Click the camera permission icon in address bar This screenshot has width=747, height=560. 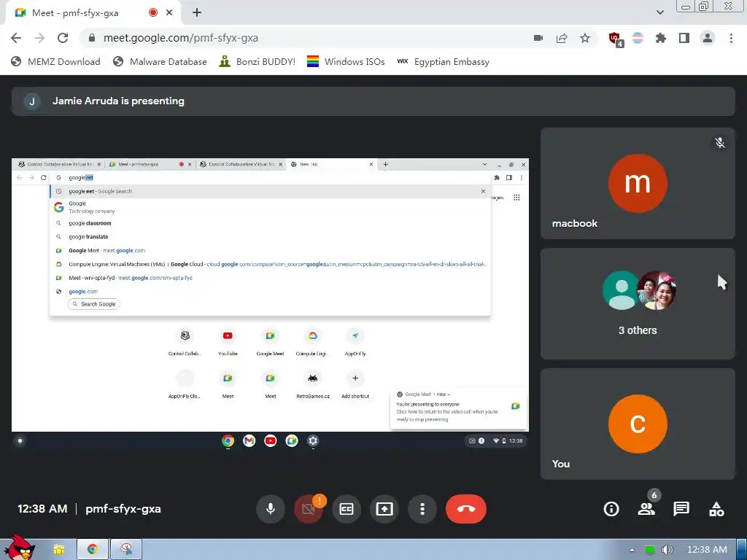coord(538,38)
